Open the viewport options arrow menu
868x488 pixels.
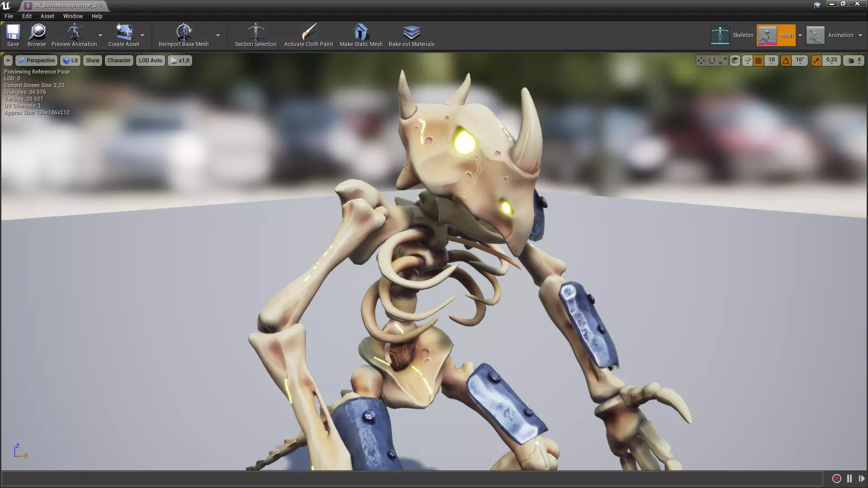coord(8,61)
